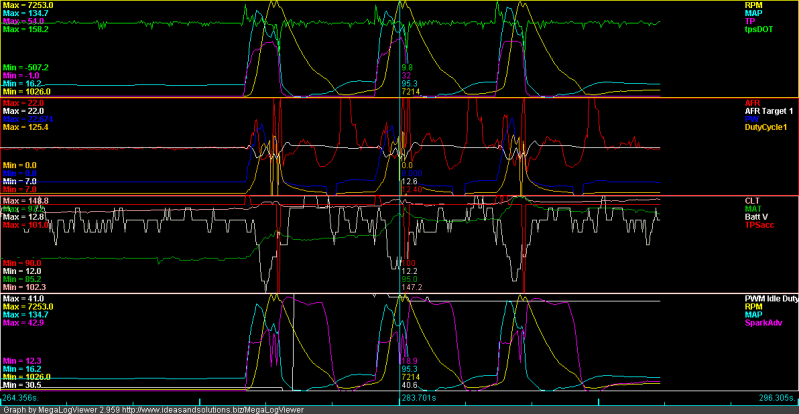Select the Batt V legend label

(x=756, y=217)
